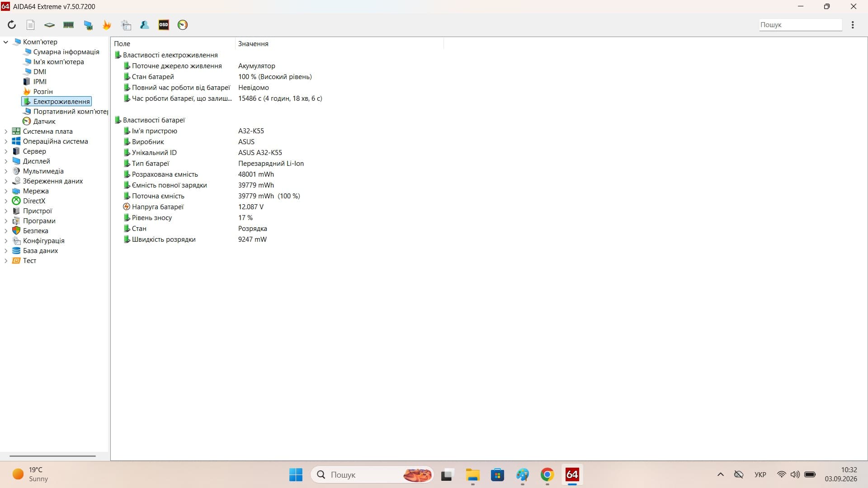Expand the Системна плата node

6,131
